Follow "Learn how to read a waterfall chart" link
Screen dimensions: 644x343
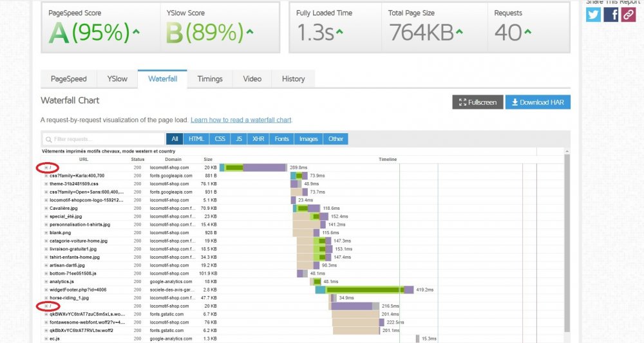[x=241, y=120]
